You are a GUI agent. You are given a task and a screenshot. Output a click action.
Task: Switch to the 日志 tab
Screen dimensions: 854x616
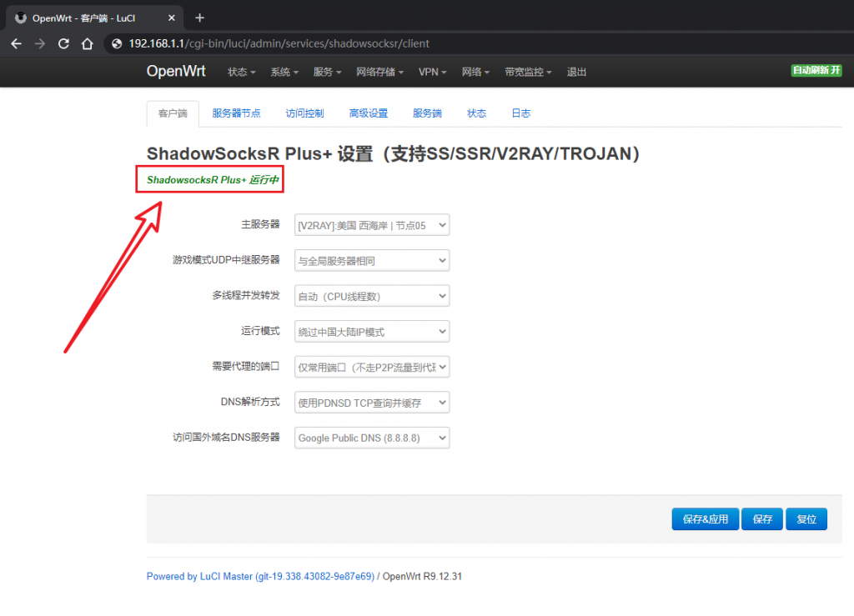coord(520,113)
